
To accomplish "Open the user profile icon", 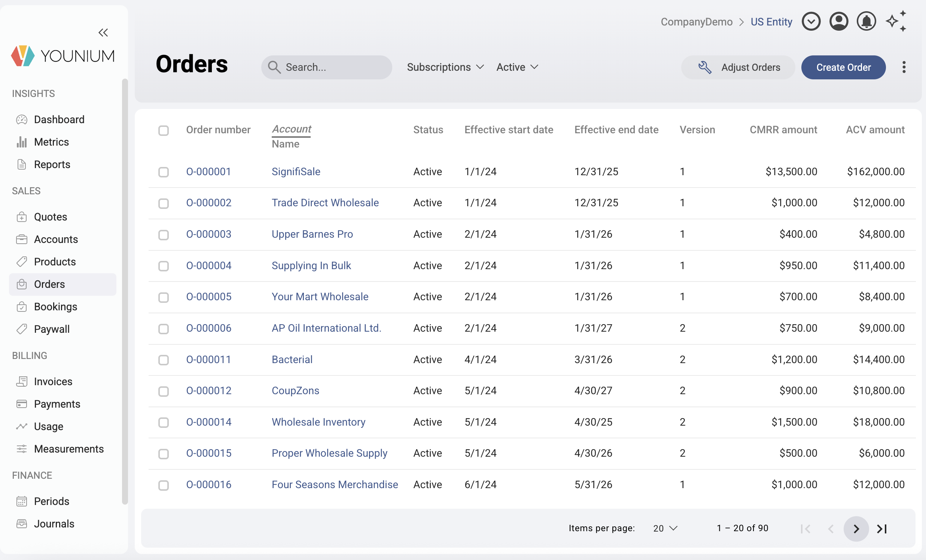I will pyautogui.click(x=838, y=21).
